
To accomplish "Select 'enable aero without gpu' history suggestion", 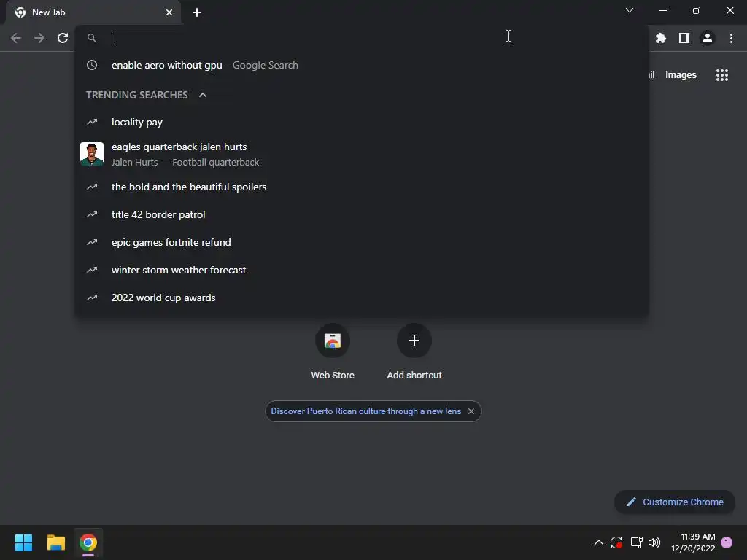I will point(362,65).
